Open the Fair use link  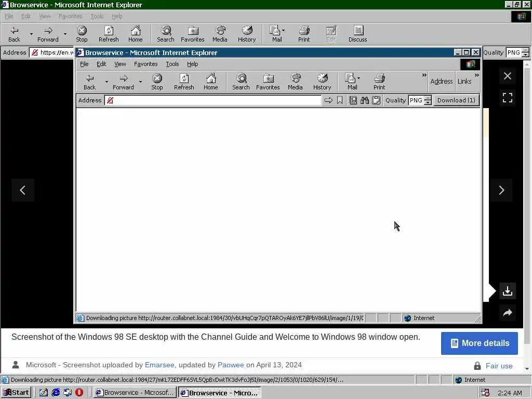click(499, 366)
